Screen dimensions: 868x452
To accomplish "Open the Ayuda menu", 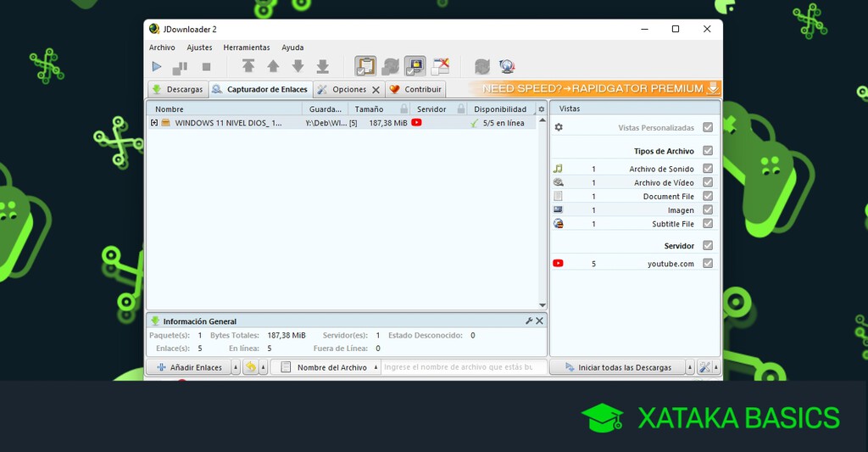I will [x=292, y=47].
